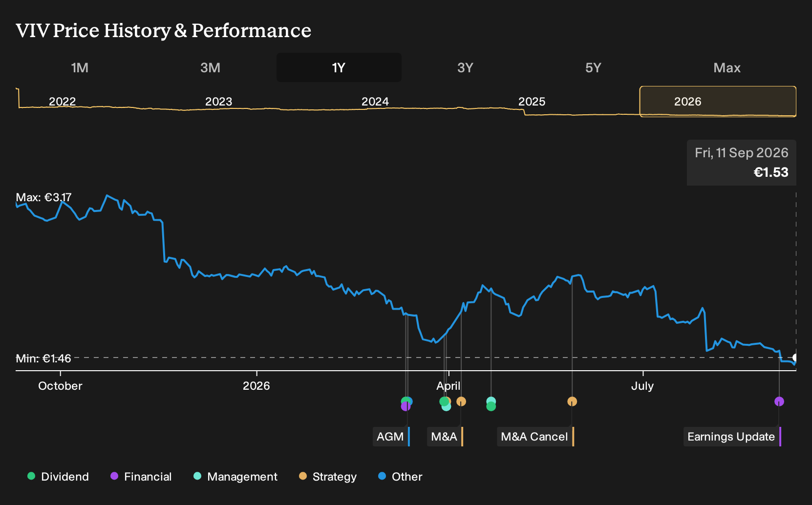The width and height of the screenshot is (812, 505).
Task: Jump to 2023 in the overview strip
Action: pyautogui.click(x=218, y=102)
